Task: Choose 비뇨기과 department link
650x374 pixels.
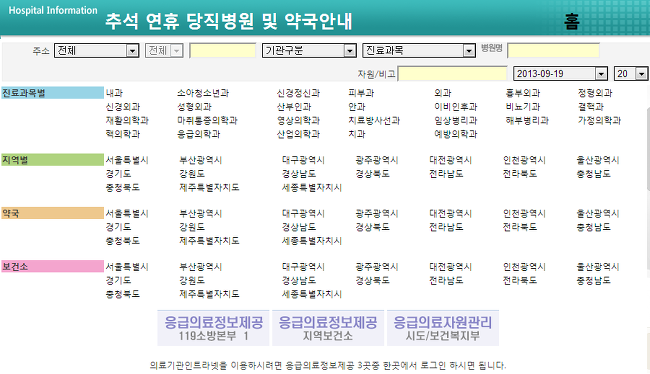Action: tap(523, 107)
